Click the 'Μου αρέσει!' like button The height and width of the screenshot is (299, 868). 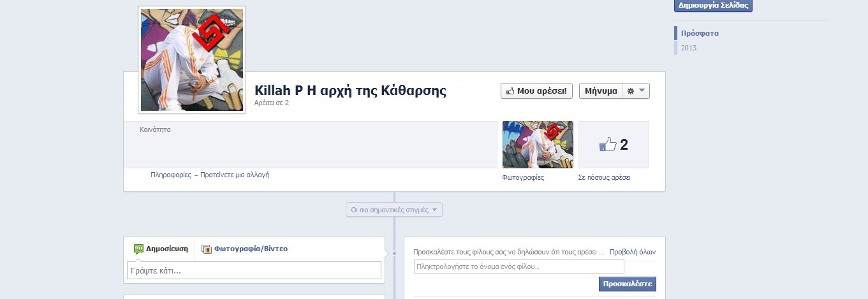[x=537, y=91]
